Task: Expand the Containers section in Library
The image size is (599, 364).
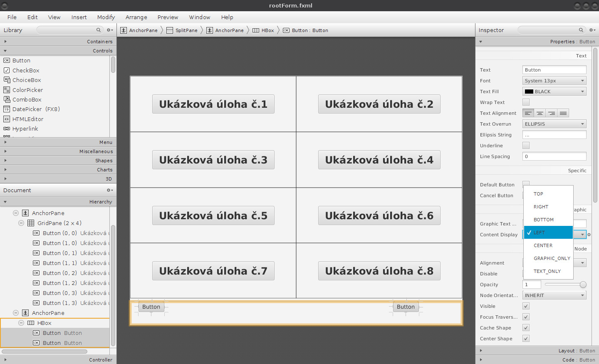Action: 58,42
